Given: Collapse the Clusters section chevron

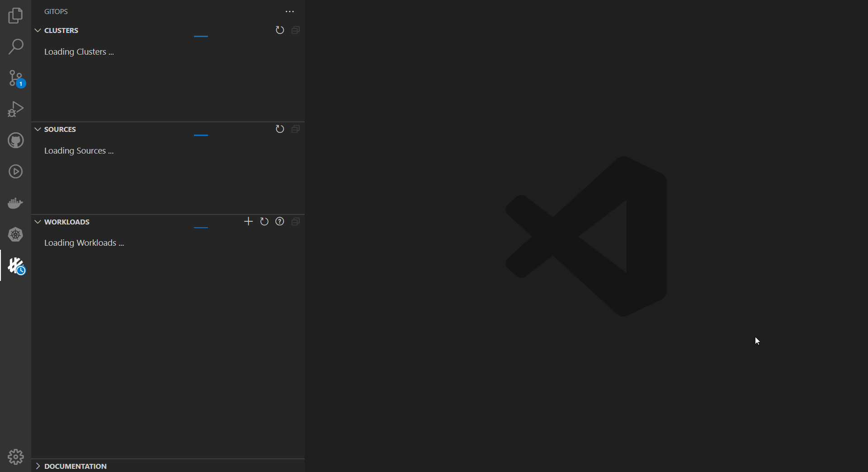Looking at the screenshot, I should [x=38, y=30].
